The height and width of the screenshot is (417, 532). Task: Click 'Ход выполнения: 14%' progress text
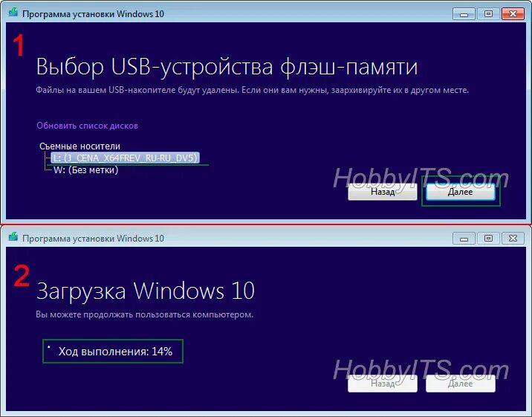click(115, 351)
